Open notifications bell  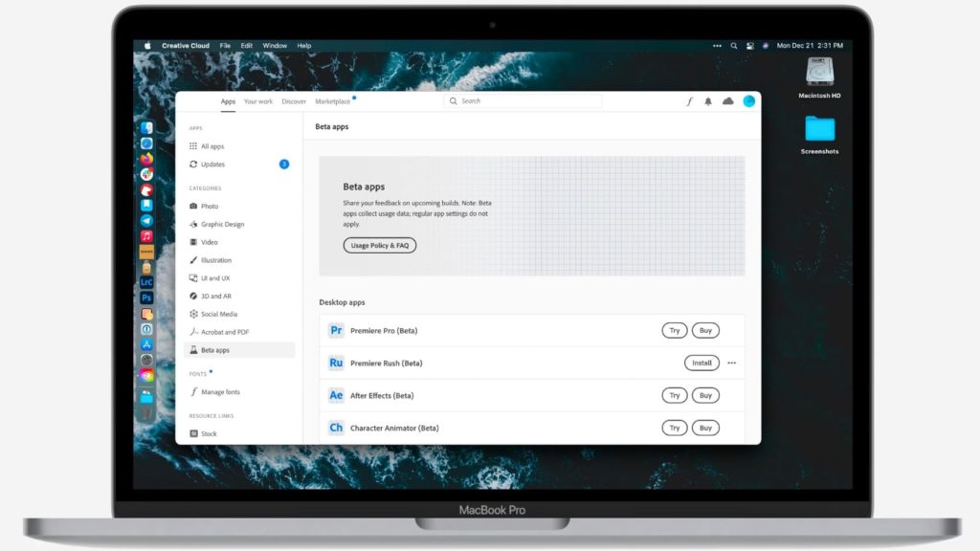[x=708, y=101]
